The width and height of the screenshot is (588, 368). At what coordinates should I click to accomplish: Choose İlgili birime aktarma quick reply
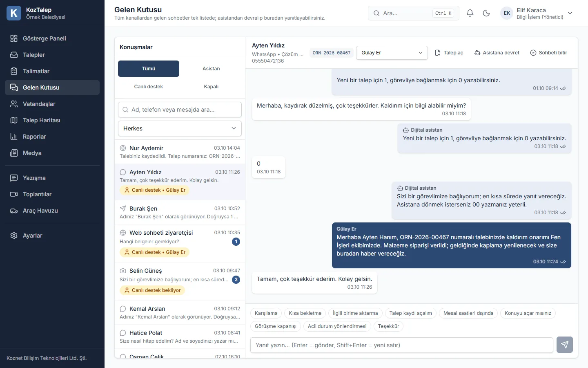355,313
